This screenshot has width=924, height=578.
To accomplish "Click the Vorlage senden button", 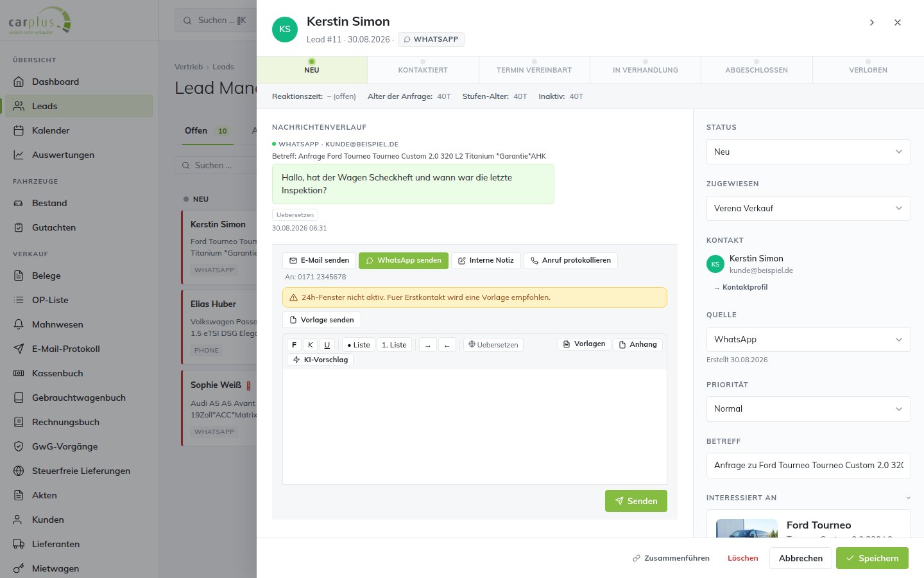I will [321, 320].
